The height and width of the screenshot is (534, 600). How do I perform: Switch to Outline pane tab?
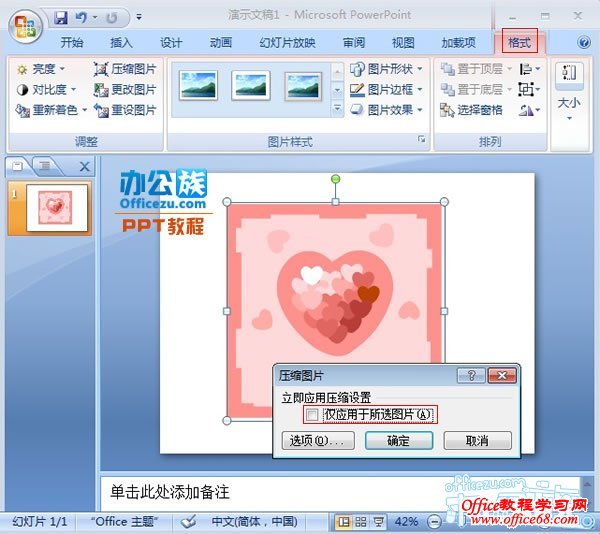pyautogui.click(x=45, y=166)
